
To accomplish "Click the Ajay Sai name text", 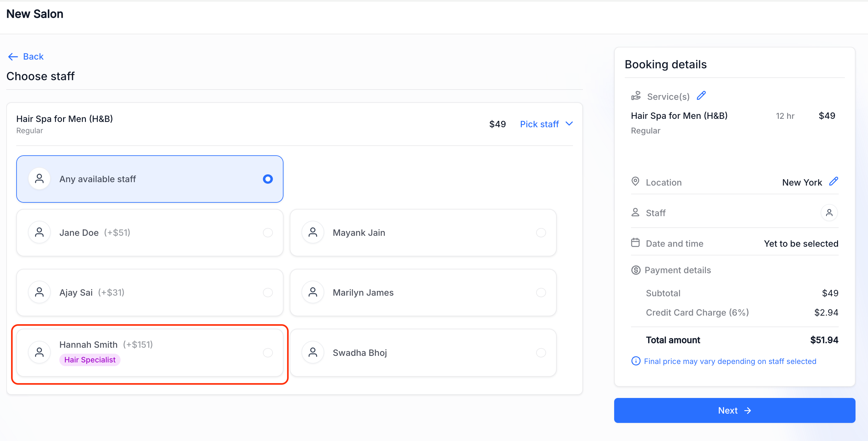I will [x=76, y=293].
